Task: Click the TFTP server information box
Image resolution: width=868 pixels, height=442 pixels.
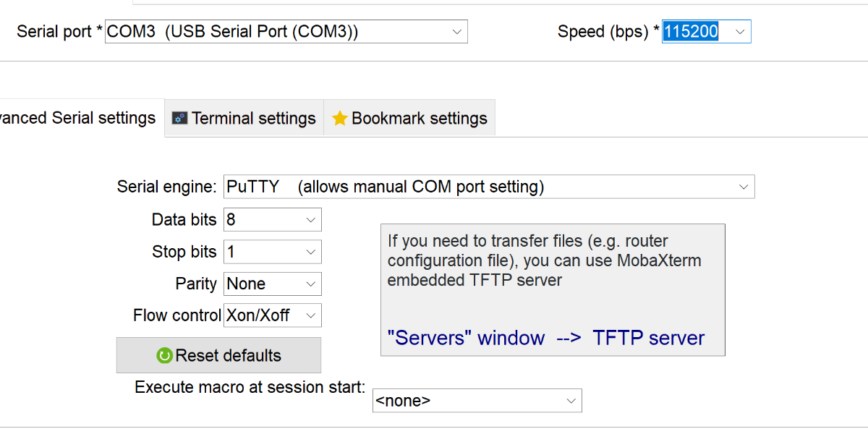Action: point(553,290)
